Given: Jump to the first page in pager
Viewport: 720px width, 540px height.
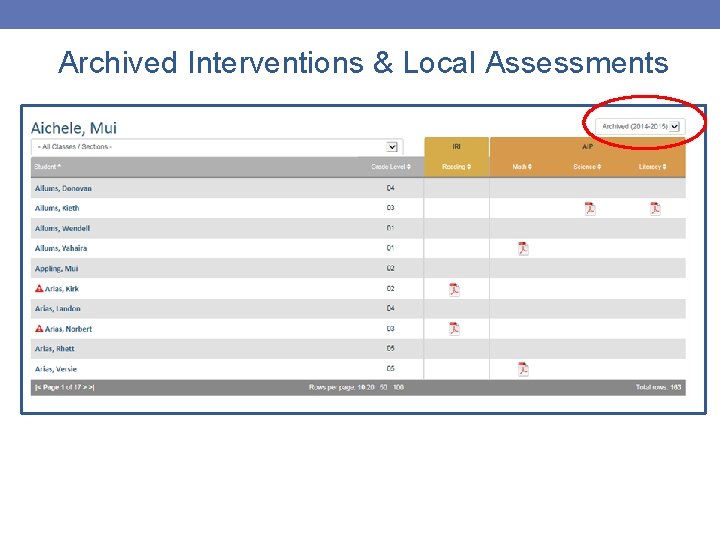Looking at the screenshot, I should coord(38,387).
